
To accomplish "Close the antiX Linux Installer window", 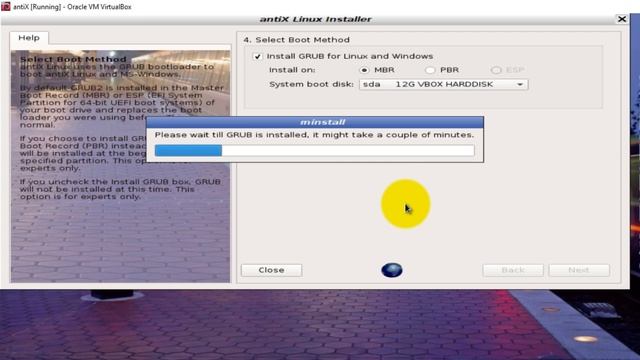I will pos(622,19).
